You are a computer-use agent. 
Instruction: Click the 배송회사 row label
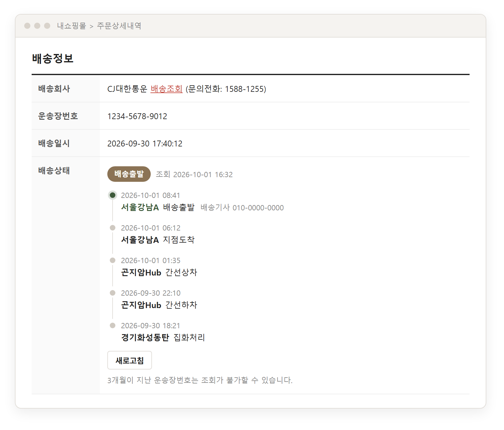54,89
